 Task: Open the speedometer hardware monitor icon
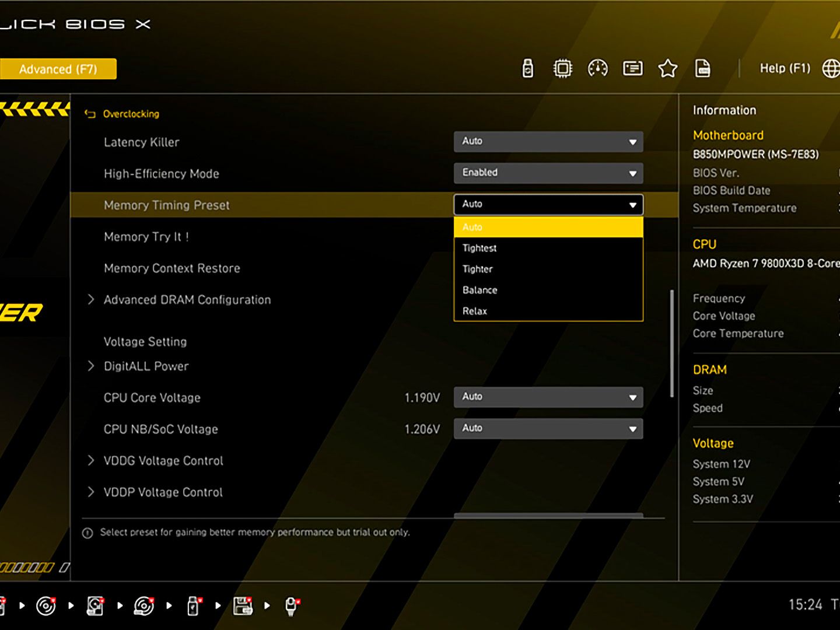click(x=597, y=69)
